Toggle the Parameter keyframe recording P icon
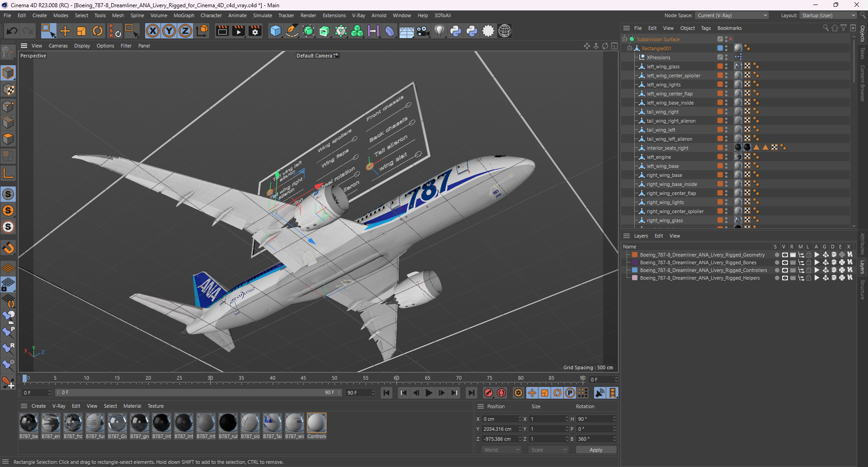 pyautogui.click(x=570, y=393)
